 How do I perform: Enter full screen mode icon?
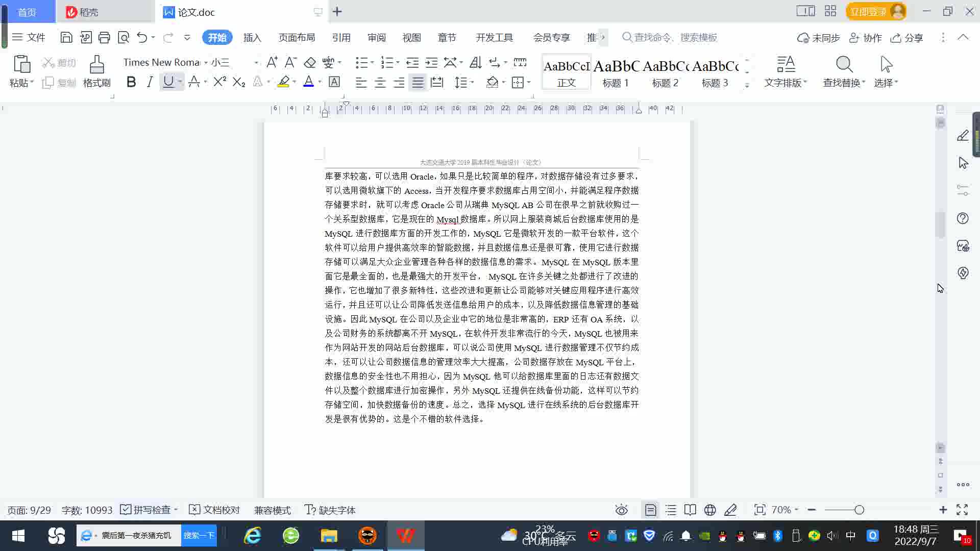pos(962,510)
